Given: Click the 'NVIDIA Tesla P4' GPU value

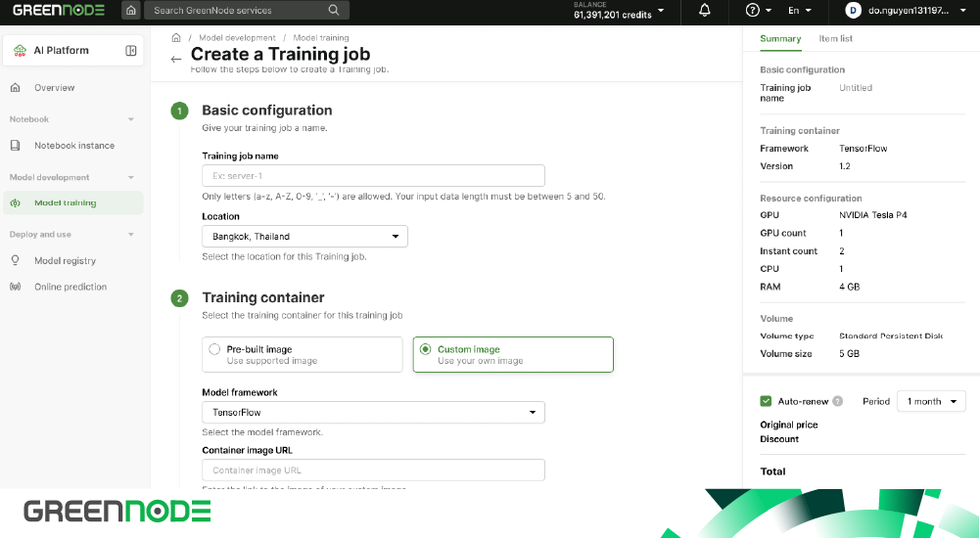Looking at the screenshot, I should 873,214.
